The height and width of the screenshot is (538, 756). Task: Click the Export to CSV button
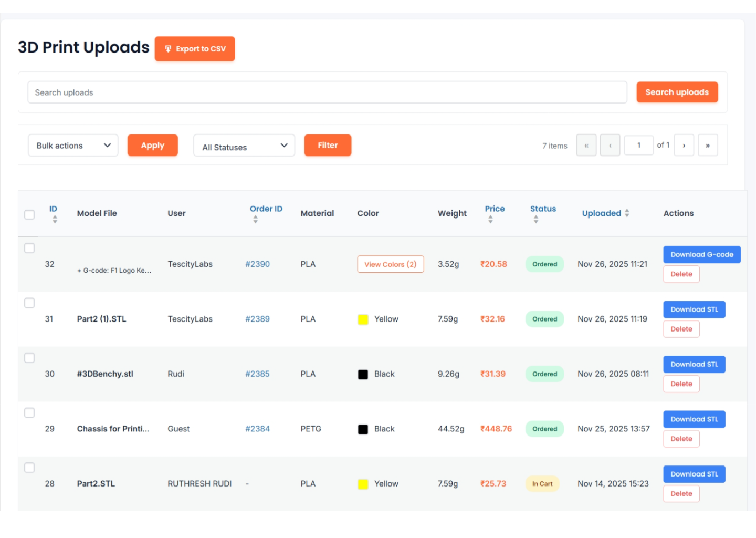(x=195, y=49)
